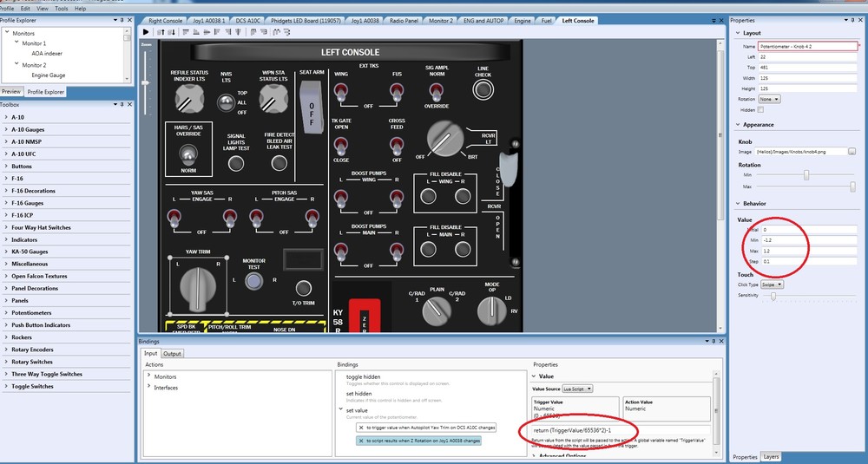This screenshot has width=868, height=464.
Task: Pin the Properties panel
Action: click(853, 20)
